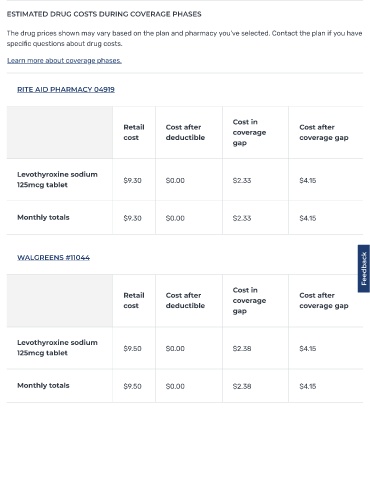
Task: Click Rite Aid $9.30 drug retail cost
Action: point(132,180)
